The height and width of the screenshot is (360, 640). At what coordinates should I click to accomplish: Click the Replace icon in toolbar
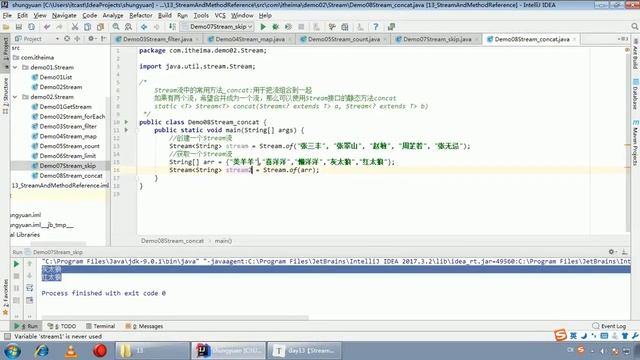point(129,27)
